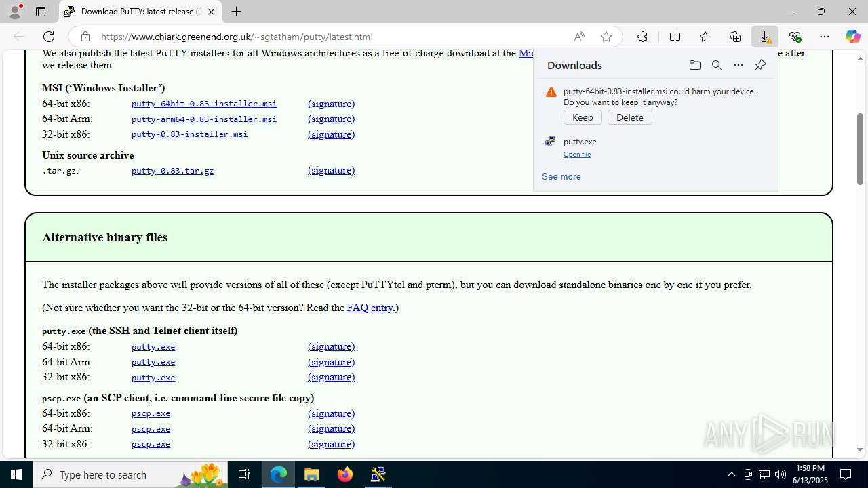Open the browser profile icon

click(15, 12)
